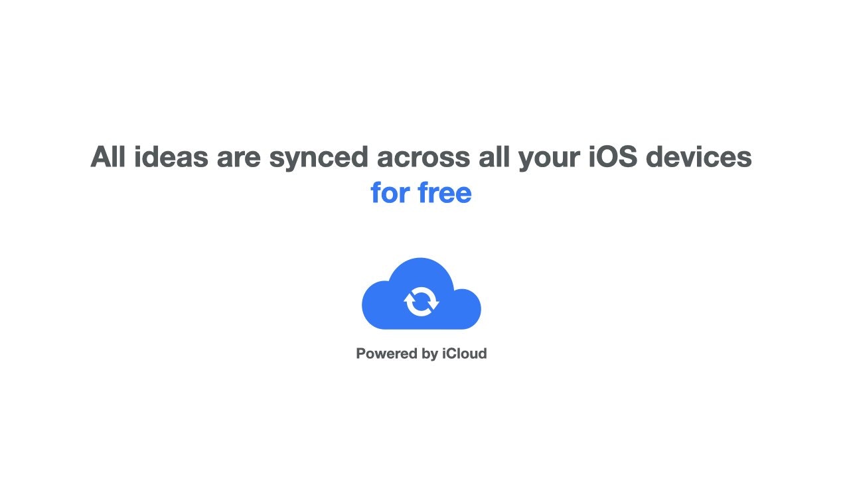Screen dimensions: 843x504
Task: Click the word 'free' in blue text
Action: 444,193
